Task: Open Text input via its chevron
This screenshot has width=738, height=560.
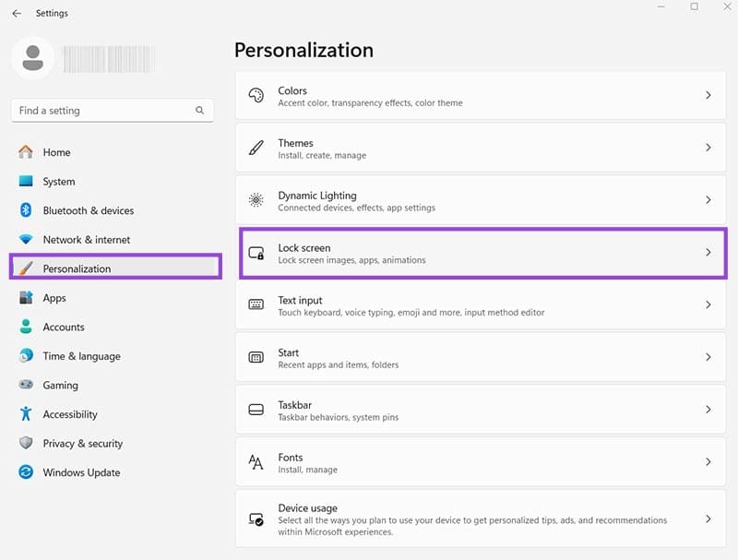Action: pos(708,305)
